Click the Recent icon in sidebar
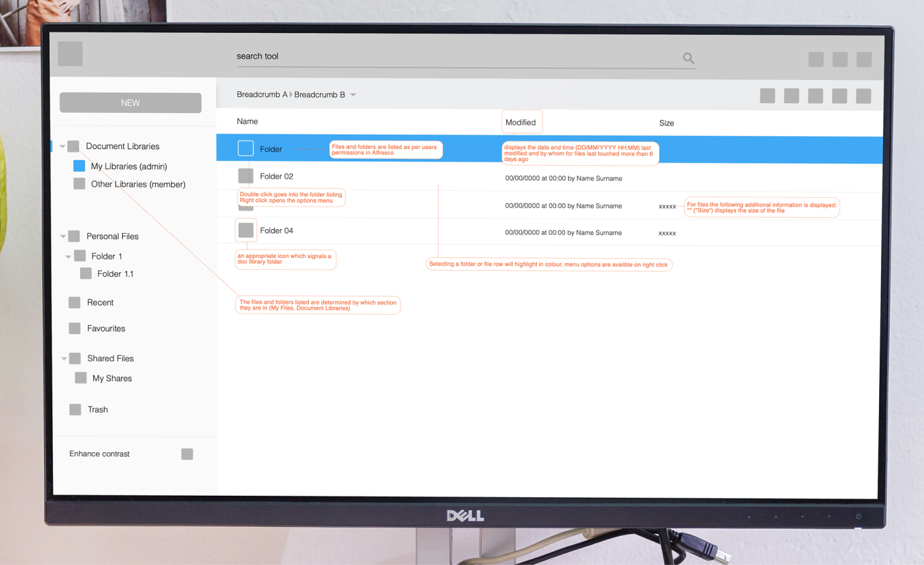 point(75,302)
